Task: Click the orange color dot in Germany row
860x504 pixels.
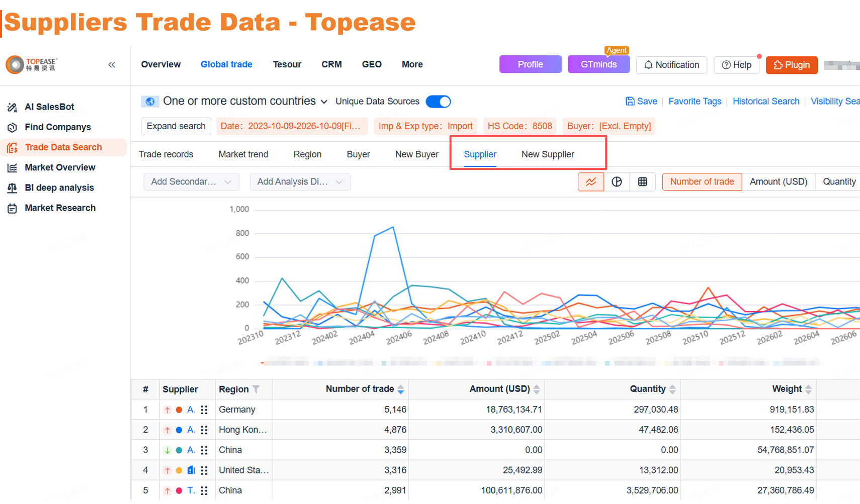Action: [x=179, y=410]
